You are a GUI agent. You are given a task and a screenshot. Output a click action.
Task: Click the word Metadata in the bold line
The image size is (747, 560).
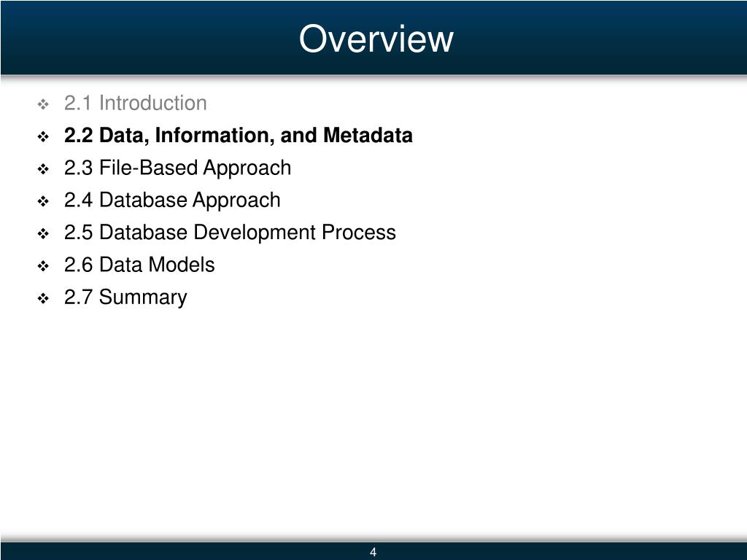368,135
